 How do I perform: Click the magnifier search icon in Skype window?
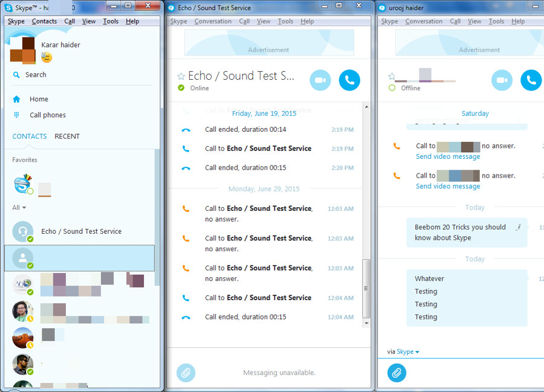tap(16, 74)
